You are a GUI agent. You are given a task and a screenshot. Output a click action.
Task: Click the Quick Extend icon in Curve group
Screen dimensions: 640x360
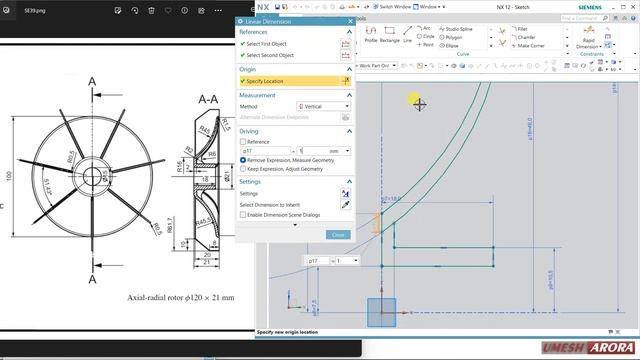(502, 42)
